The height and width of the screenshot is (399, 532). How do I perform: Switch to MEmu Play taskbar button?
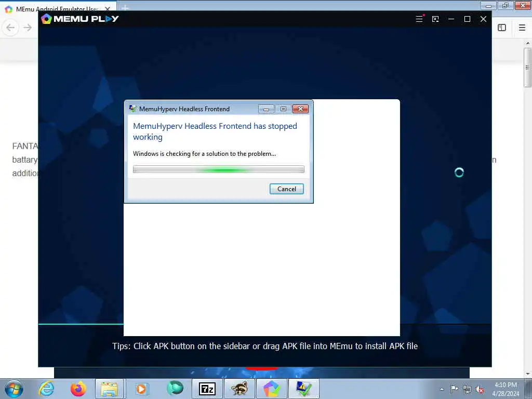[271, 389]
